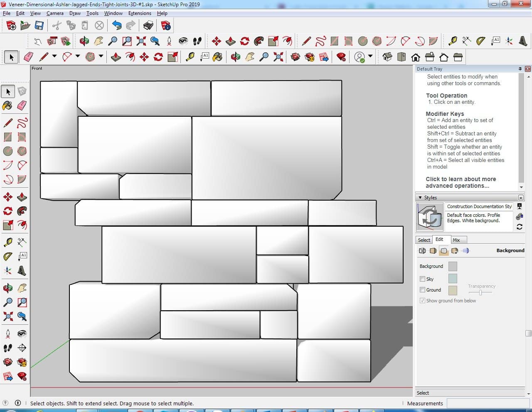532x412 pixels.
Task: Click the Undo arrow icon
Action: (117, 26)
